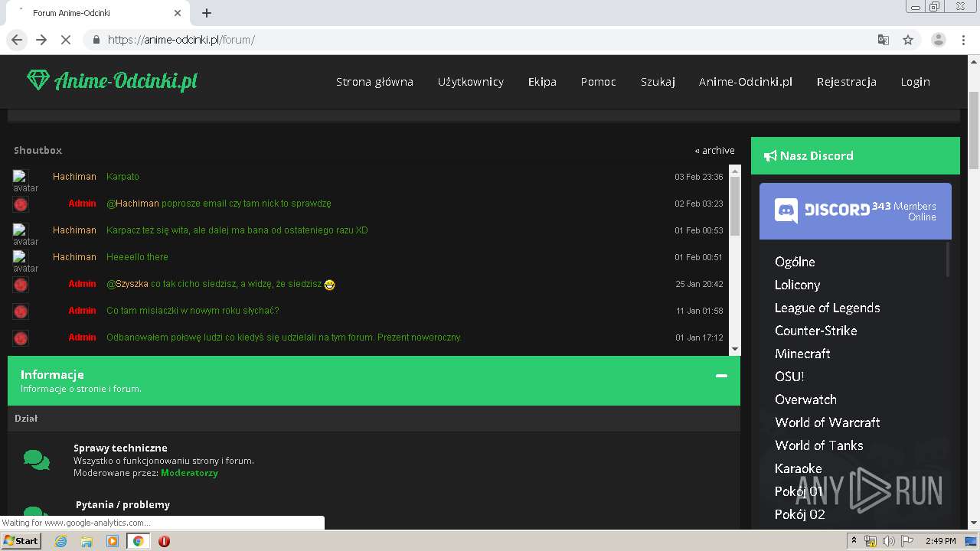The image size is (980, 551).
Task: Click the Discord channel list scrollbar
Action: click(948, 259)
